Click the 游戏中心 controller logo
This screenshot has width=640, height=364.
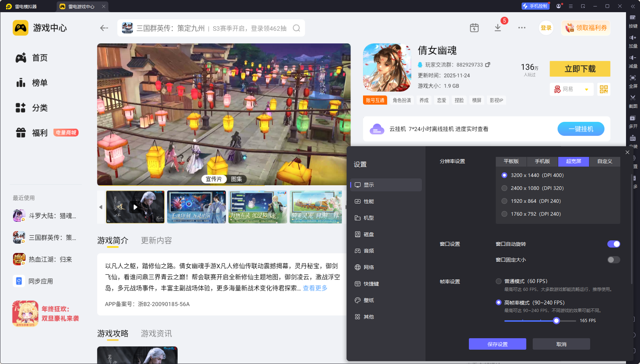[20, 28]
